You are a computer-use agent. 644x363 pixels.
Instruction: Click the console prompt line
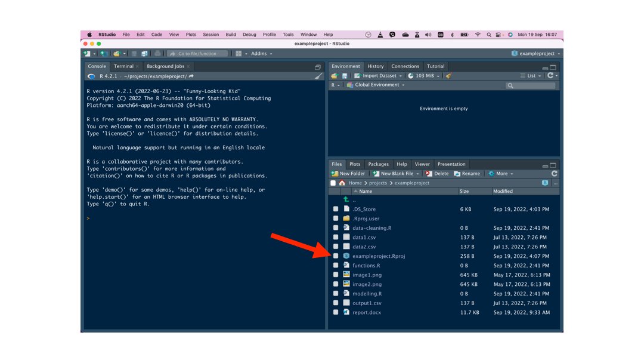(204, 218)
